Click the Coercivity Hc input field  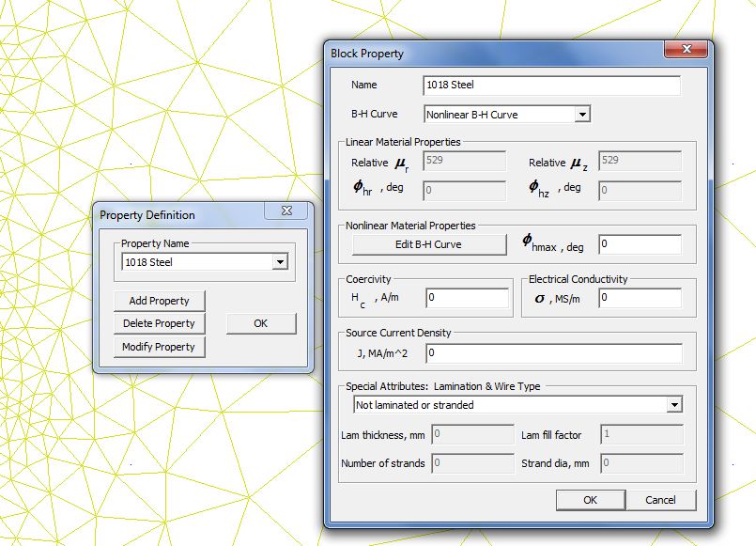[x=468, y=299]
